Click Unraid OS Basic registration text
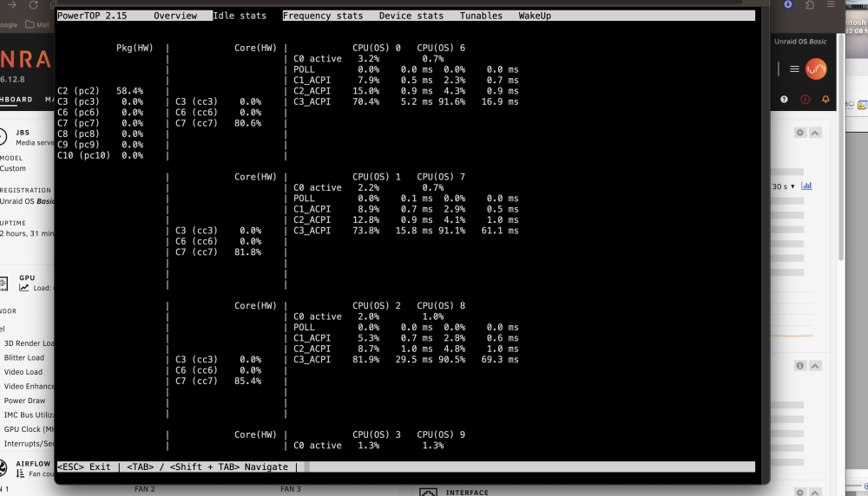This screenshot has height=496, width=868. click(x=27, y=201)
